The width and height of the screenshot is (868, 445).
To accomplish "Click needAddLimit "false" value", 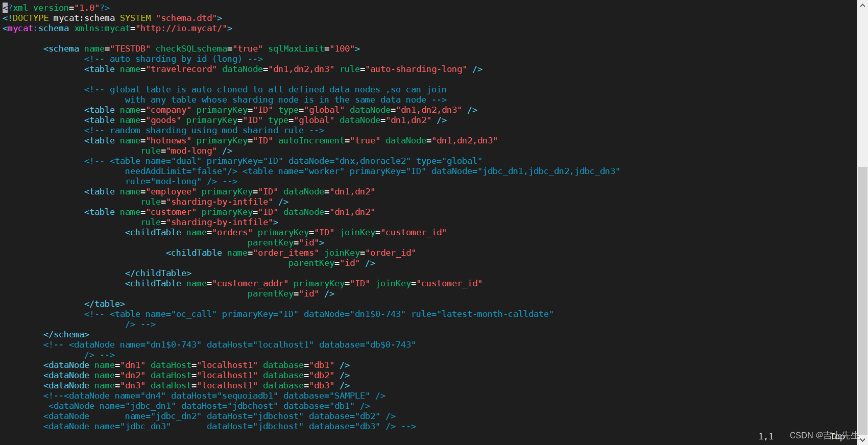I will coord(209,171).
